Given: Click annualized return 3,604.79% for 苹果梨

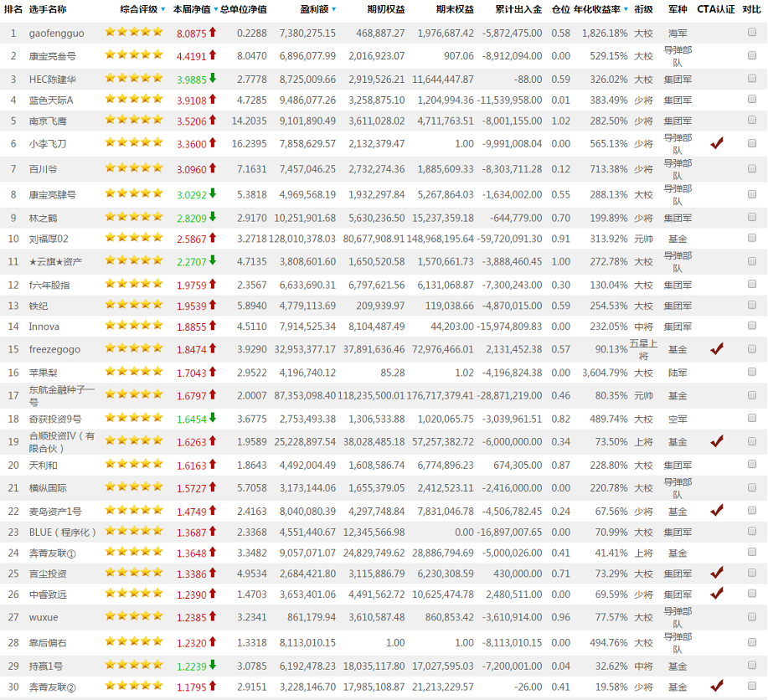Looking at the screenshot, I should 605,373.
